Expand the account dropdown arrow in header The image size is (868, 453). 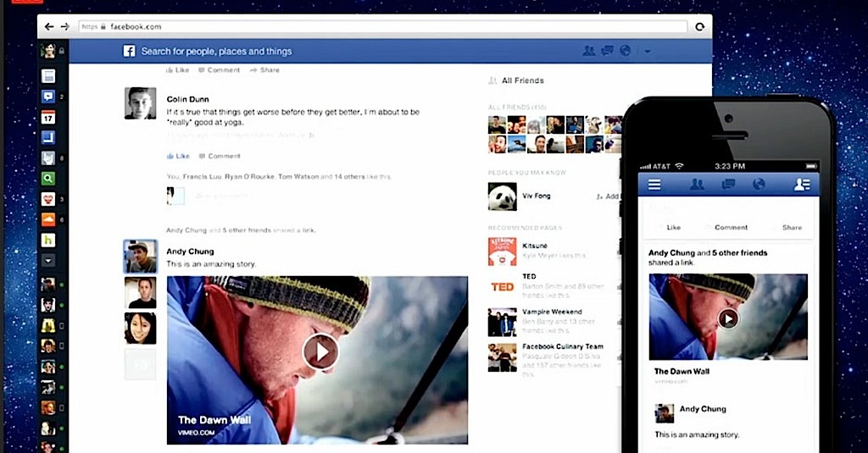647,52
